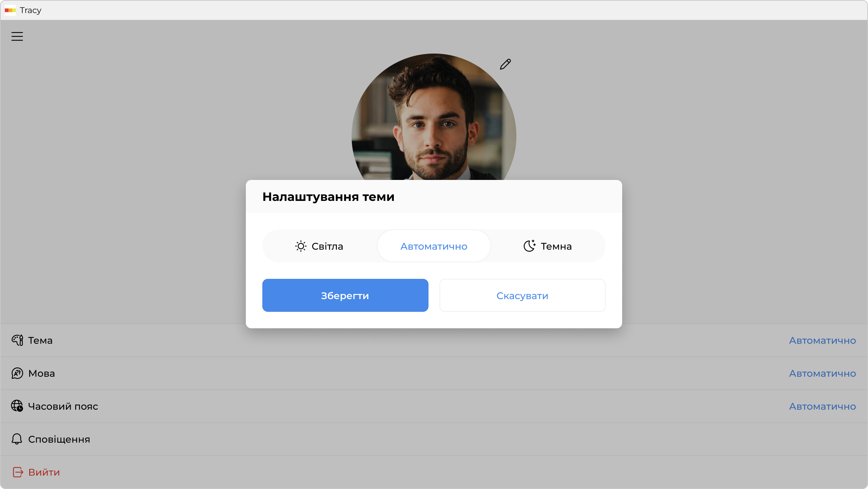Click the translate icon beside Мова
The image size is (868, 489).
17,373
